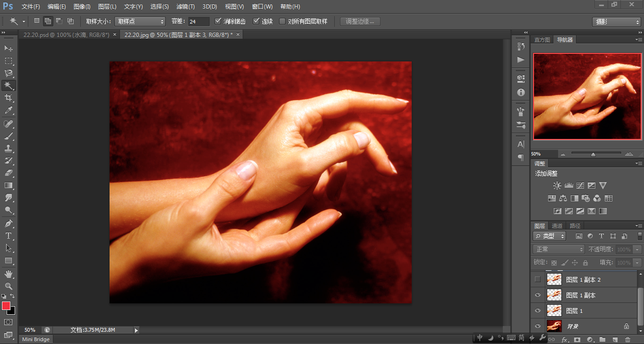Hide the 图层 1 layer
The image size is (644, 344).
point(537,310)
